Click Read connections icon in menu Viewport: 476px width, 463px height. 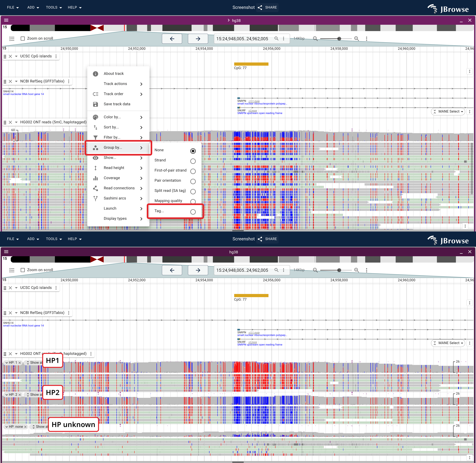pos(95,188)
